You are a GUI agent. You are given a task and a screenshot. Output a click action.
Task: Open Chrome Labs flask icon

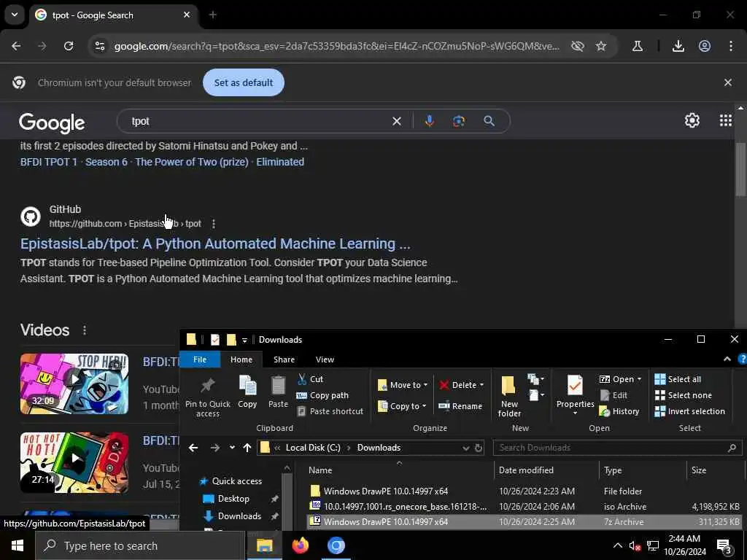(637, 46)
